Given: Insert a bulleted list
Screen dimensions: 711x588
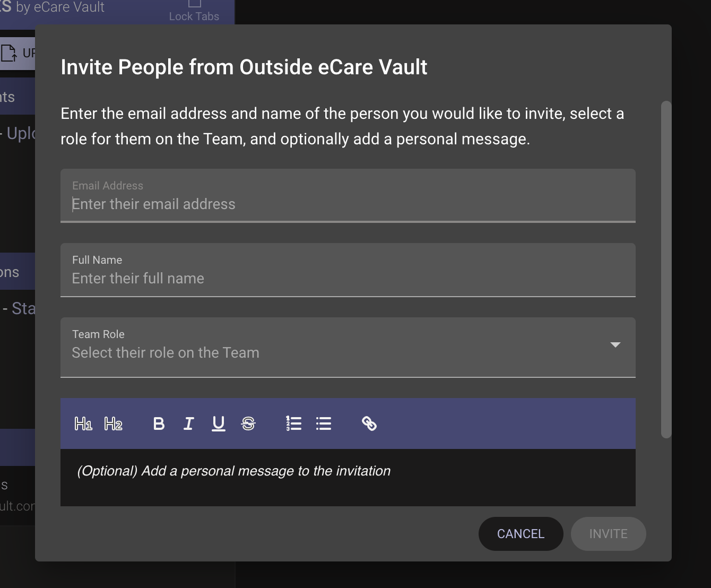Looking at the screenshot, I should pos(324,423).
